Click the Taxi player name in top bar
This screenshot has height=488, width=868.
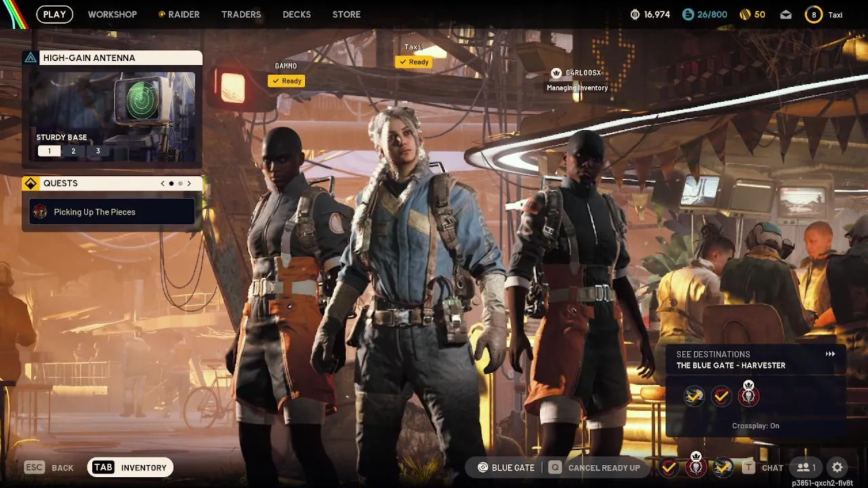pos(835,15)
